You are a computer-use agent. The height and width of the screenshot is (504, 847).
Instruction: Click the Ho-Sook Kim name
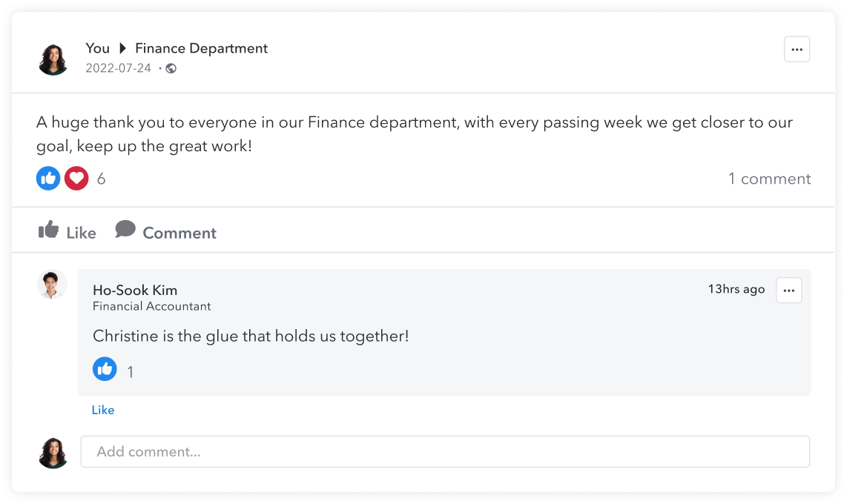coord(135,290)
